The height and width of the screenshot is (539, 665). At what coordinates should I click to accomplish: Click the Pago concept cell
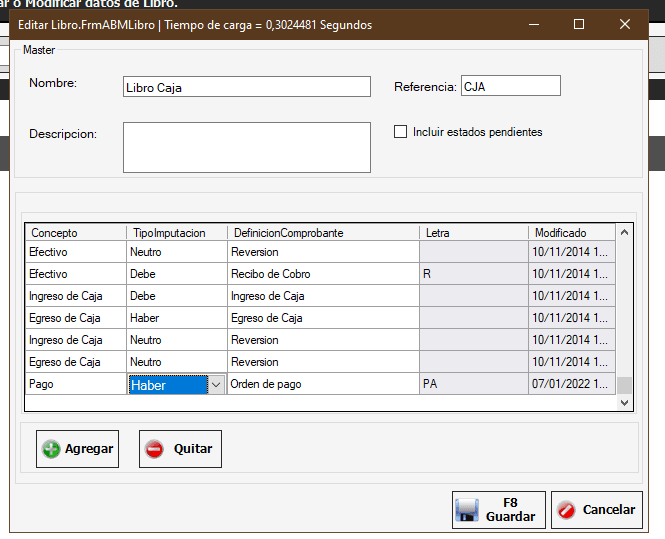[75, 384]
